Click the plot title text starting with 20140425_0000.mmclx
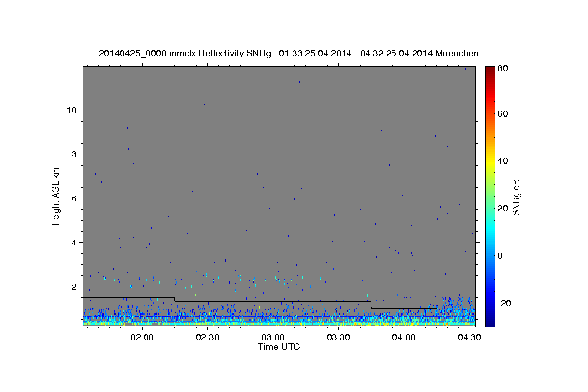The width and height of the screenshot is (588, 392). 289,53
